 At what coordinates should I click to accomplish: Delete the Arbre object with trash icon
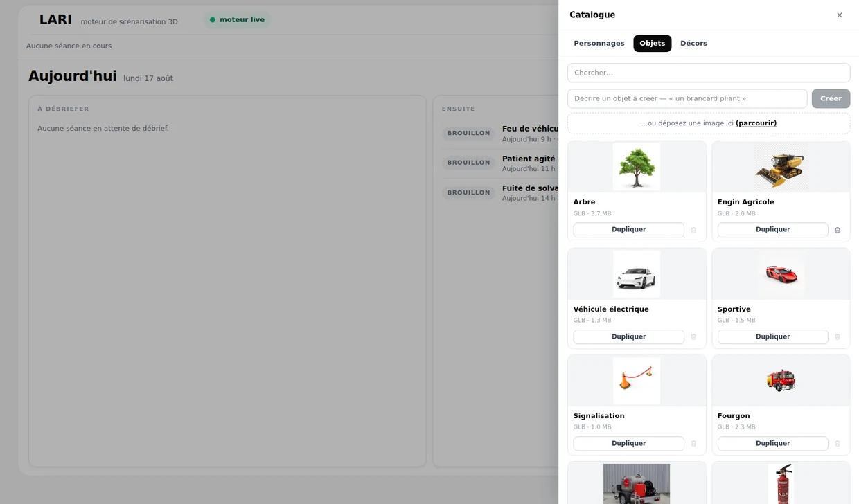coord(693,230)
